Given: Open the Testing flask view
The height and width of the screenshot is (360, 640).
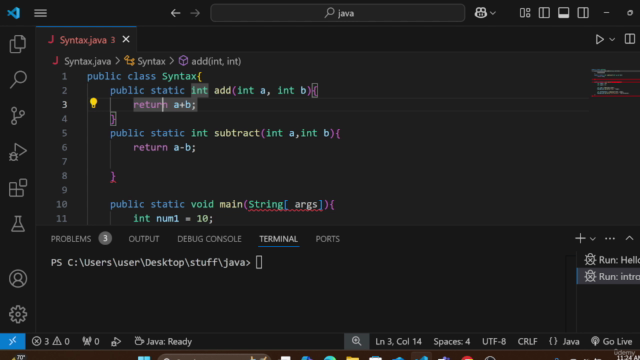Looking at the screenshot, I should click(18, 224).
